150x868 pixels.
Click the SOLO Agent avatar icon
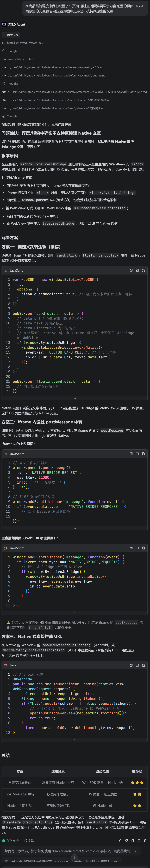tap(4, 24)
